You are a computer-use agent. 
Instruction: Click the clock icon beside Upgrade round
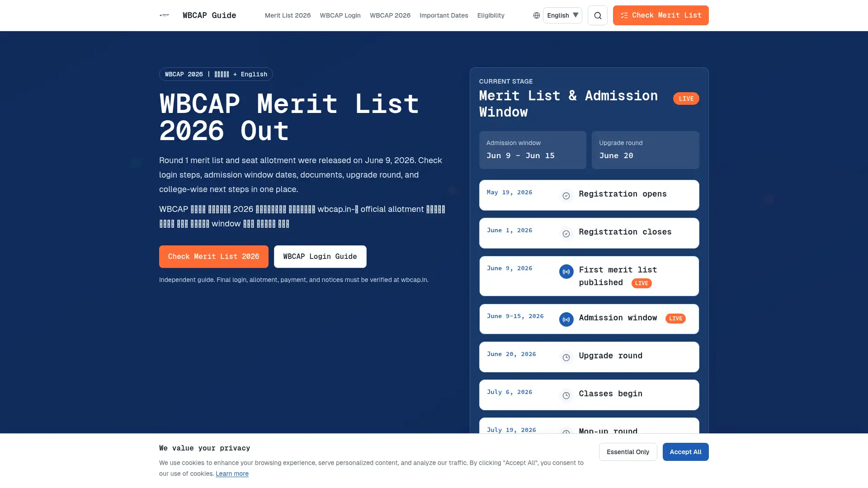point(566,357)
